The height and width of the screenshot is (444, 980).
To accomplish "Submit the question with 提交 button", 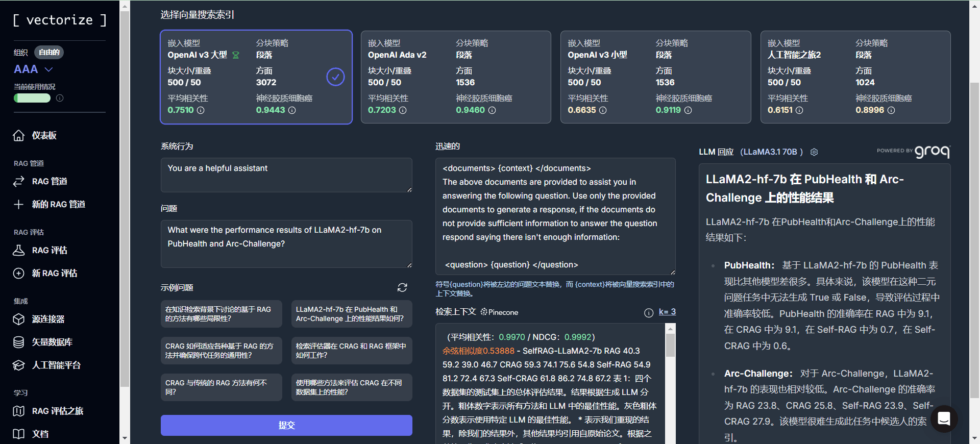I will [286, 425].
